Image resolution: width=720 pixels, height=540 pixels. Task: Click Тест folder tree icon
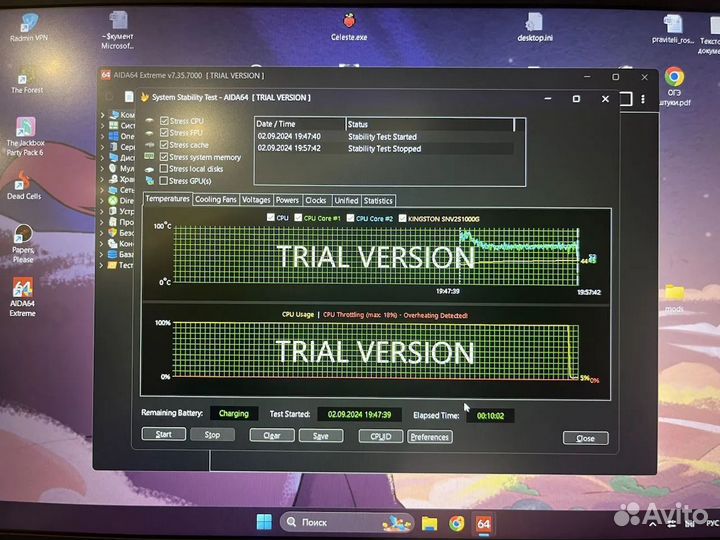(x=112, y=265)
